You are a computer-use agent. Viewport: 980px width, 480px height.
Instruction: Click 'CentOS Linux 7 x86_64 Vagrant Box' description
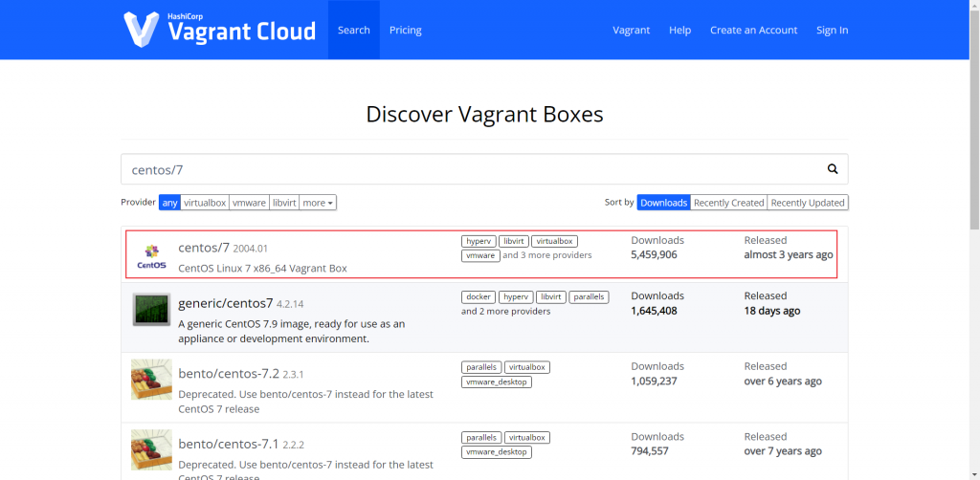coord(262,269)
